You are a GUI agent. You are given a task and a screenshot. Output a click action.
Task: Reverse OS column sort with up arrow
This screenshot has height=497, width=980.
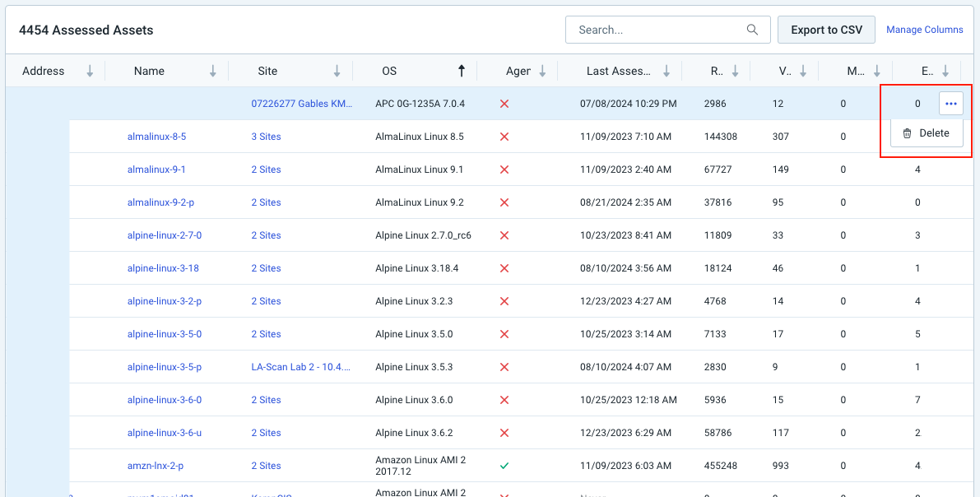[x=462, y=72]
